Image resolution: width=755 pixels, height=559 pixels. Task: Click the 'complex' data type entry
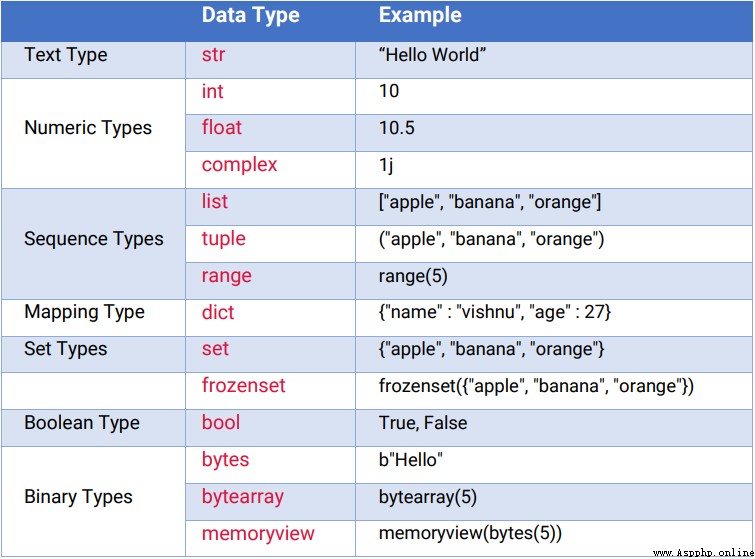[239, 165]
